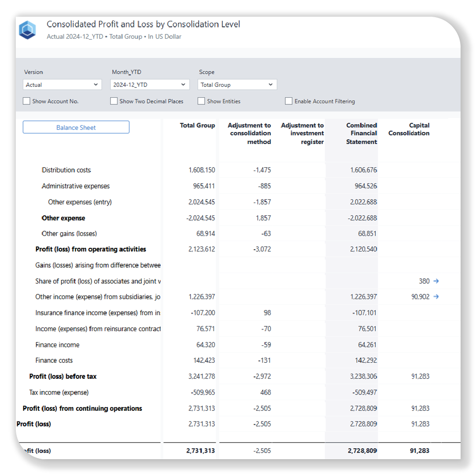Enable Account Filtering checkbox
This screenshot has height=476, width=476.
288,101
